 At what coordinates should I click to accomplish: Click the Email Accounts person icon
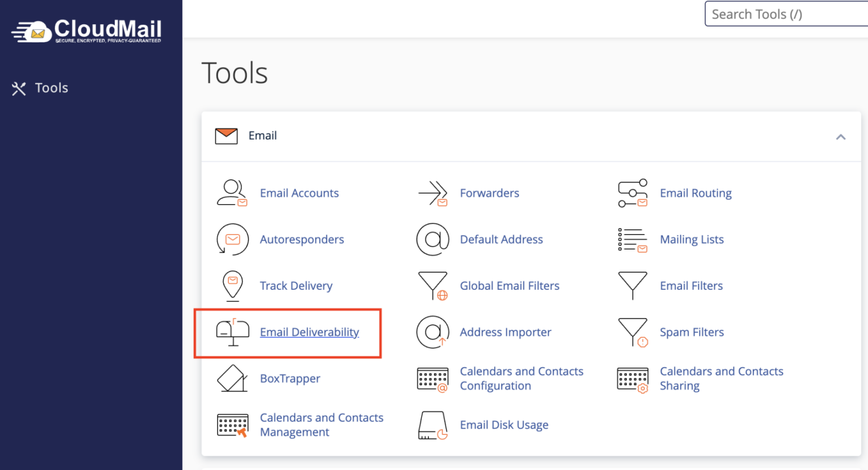(x=232, y=193)
